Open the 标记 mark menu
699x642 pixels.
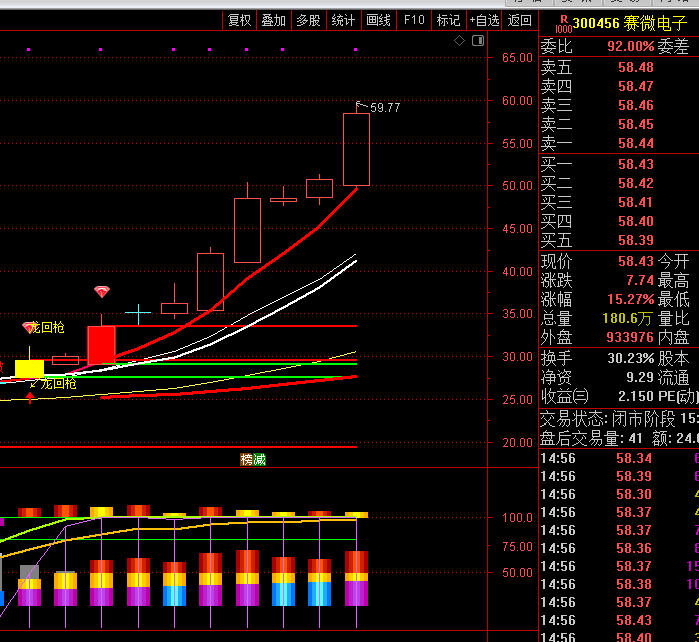[x=448, y=20]
